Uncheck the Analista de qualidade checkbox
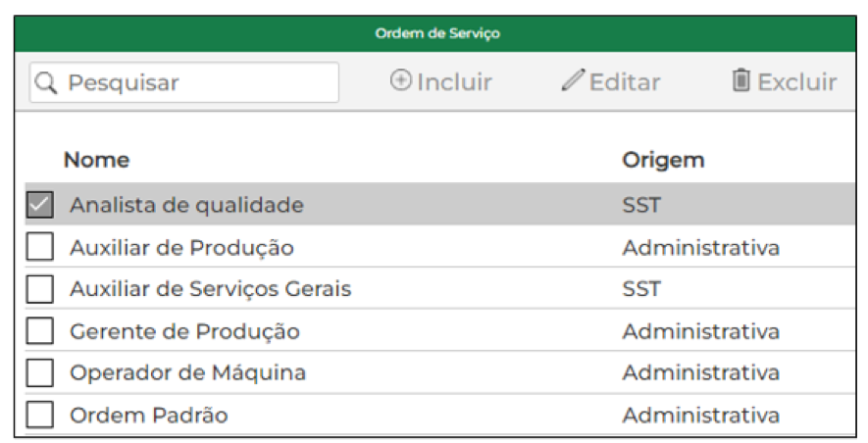868x443 pixels. coord(40,205)
